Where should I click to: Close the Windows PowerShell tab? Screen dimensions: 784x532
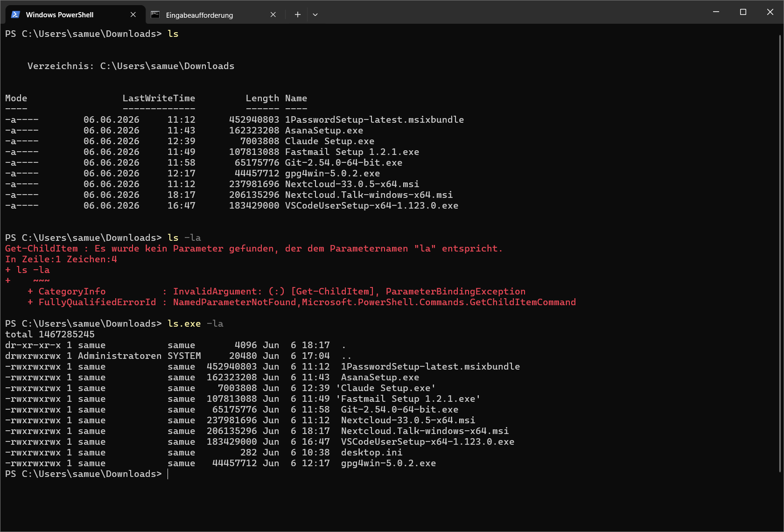pyautogui.click(x=133, y=14)
